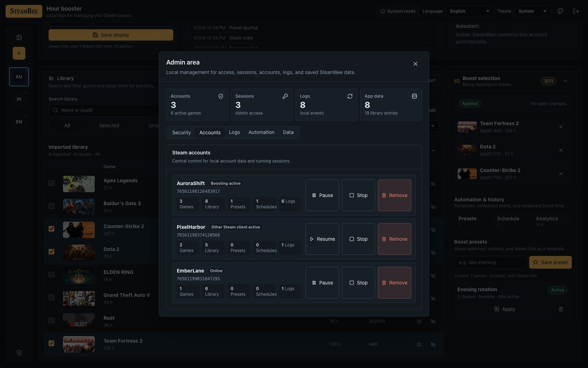Select the PI account avatar in sidebar
This screenshot has width=588, height=368.
(19, 99)
